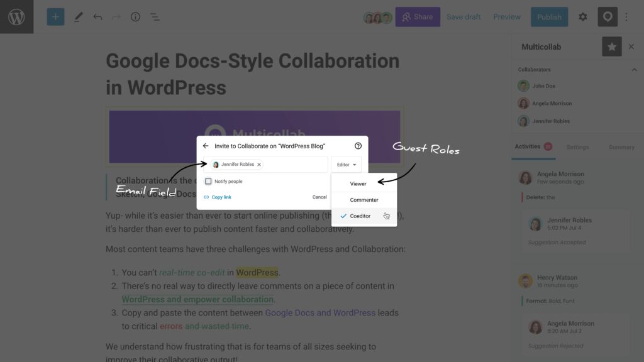Viewport: 644px width, 362px height.
Task: Click the activities count badge
Action: coord(548,146)
